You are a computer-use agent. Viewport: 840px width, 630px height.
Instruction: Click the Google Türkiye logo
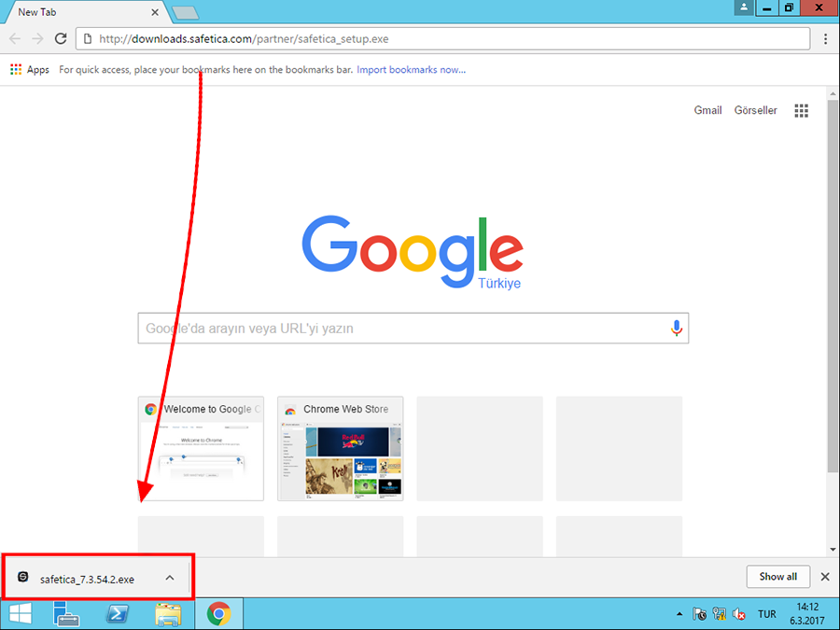coord(413,252)
